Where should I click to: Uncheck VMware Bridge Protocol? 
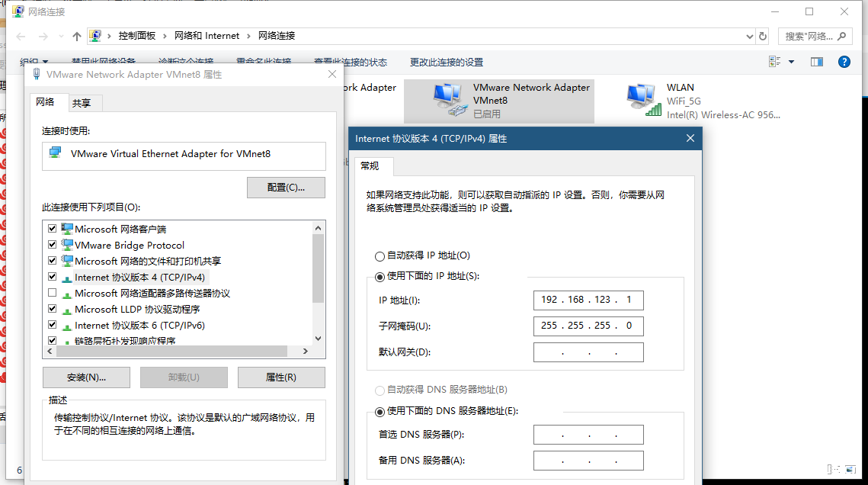[51, 244]
